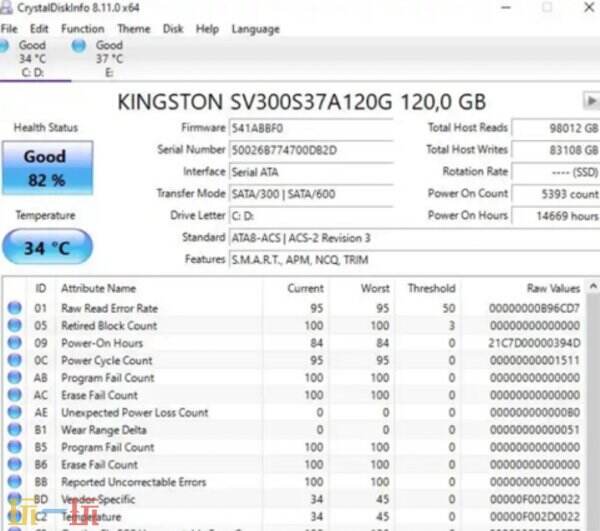Viewport: 600px width, 531px height.
Task: Click the Total Host Writes value
Action: 556,150
